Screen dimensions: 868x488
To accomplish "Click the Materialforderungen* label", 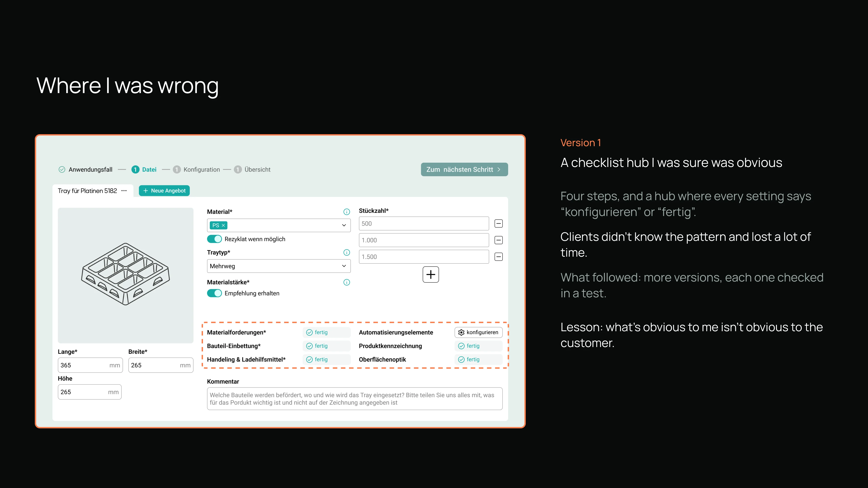I will 236,332.
